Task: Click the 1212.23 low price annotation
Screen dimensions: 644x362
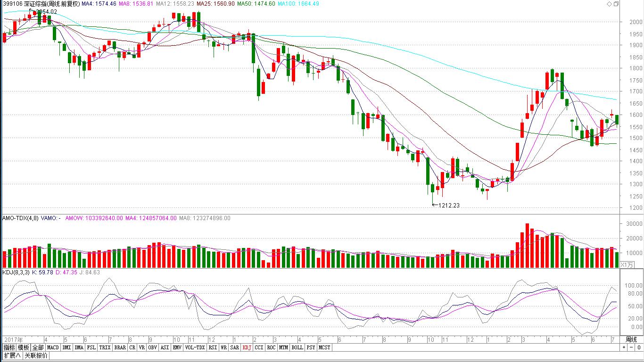Action: [449, 206]
